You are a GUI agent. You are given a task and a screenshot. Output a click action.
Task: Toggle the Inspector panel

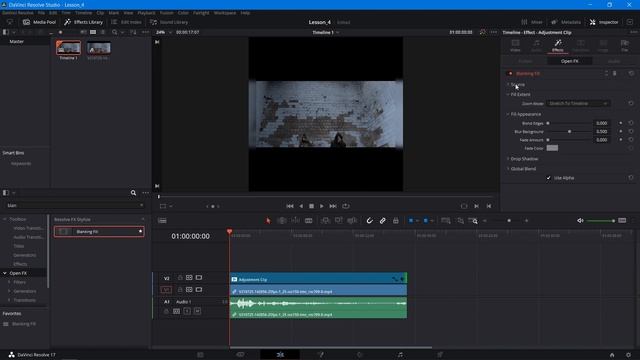click(604, 22)
